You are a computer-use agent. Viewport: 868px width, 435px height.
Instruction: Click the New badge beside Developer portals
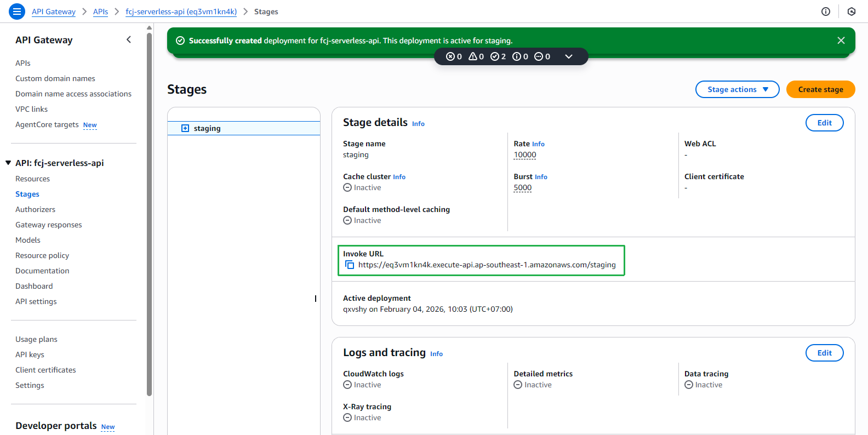click(108, 427)
